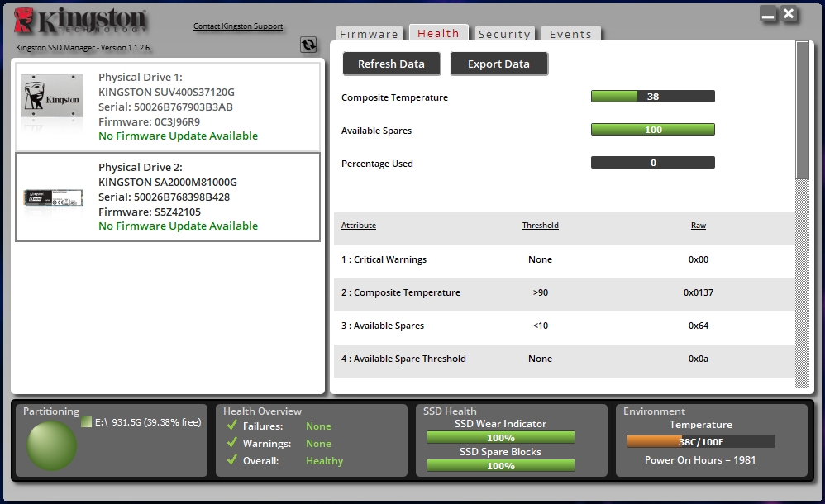Click Power On Hours = 1981
Screen dimensions: 825x504
[x=700, y=460]
